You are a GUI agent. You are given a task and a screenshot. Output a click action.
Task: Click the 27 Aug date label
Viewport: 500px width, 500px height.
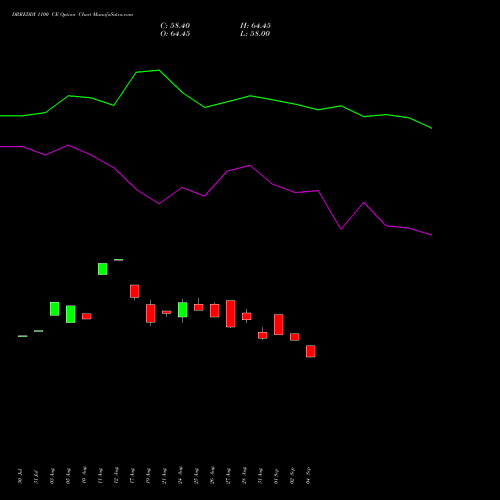[x=228, y=476]
